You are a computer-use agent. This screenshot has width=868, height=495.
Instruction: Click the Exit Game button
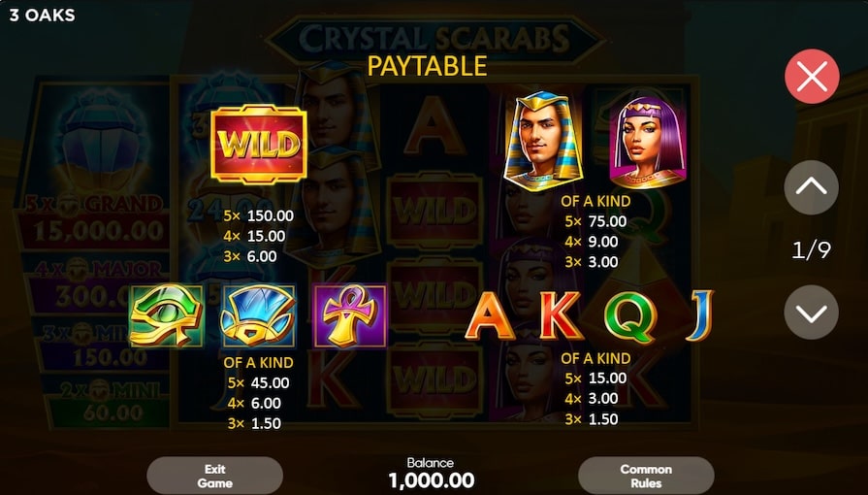pyautogui.click(x=214, y=476)
